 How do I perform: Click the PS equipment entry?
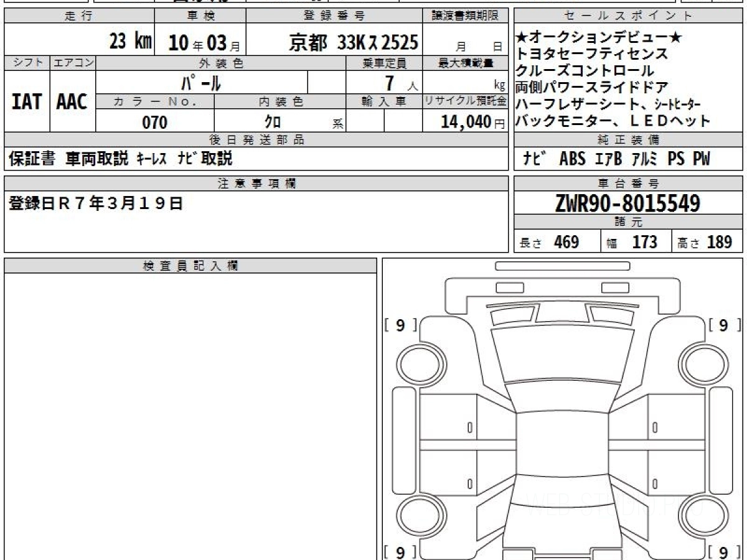point(676,159)
